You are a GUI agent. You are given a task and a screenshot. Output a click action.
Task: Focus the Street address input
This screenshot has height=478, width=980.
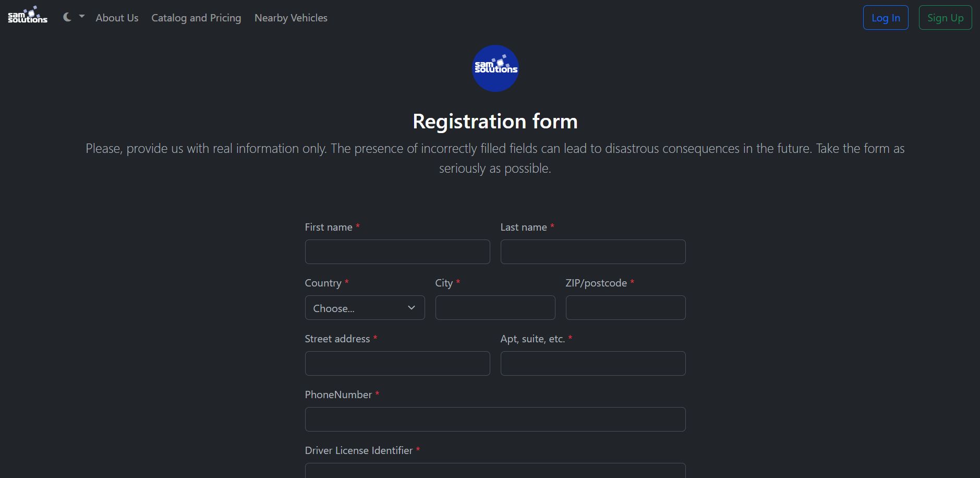point(397,364)
